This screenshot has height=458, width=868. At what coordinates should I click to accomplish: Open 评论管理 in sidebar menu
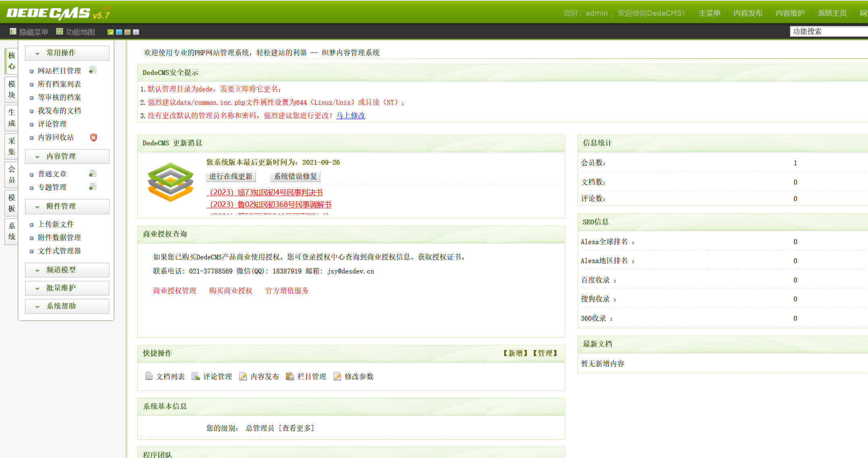[52, 124]
